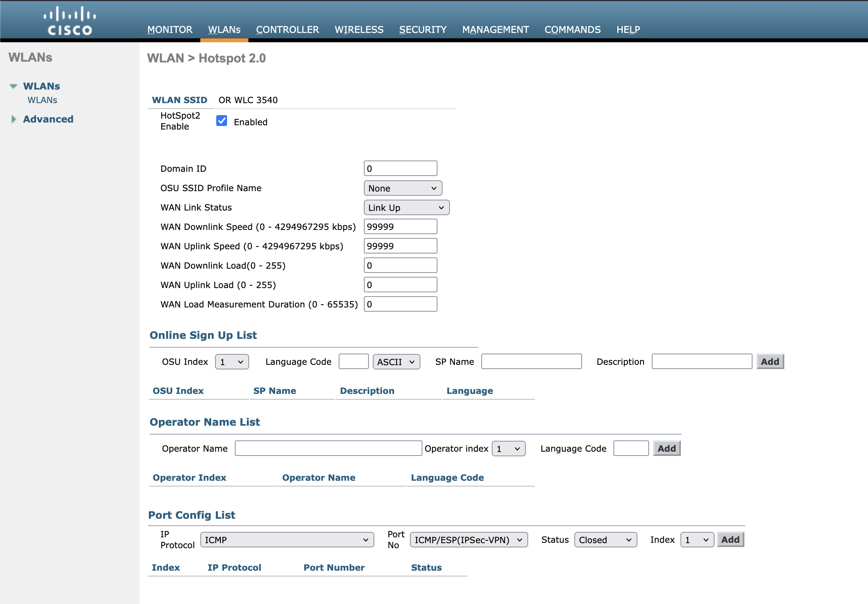
Task: Click the 'Port Config List' heading
Action: click(x=192, y=515)
